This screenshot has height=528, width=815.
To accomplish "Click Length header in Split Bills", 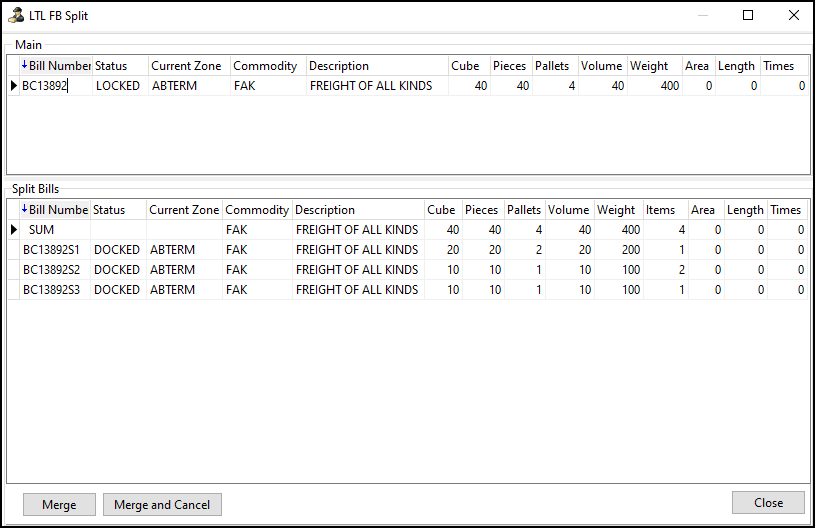I will pos(746,210).
